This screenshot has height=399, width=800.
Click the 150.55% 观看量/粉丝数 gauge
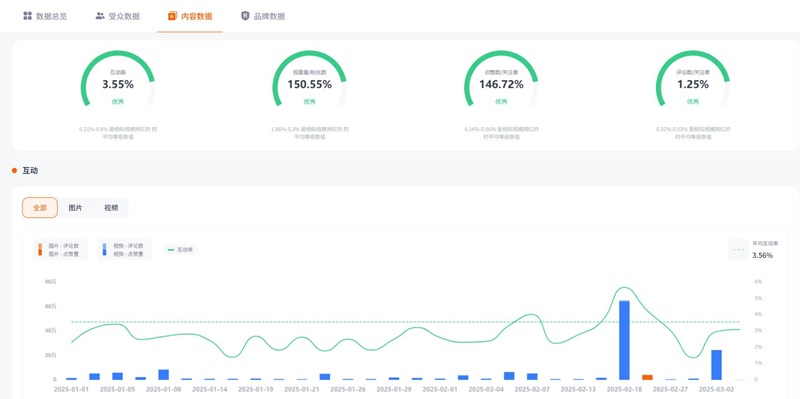coord(309,79)
